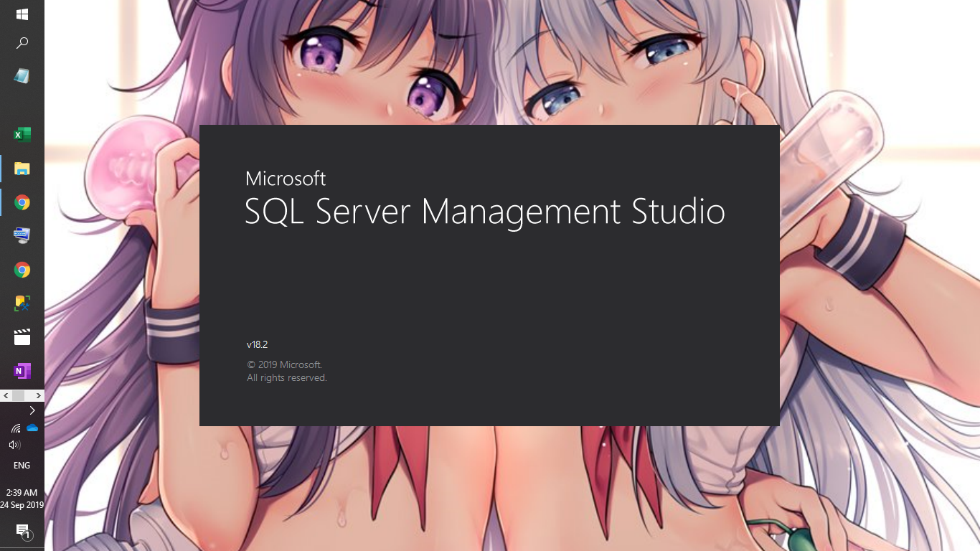Switch ENG input language indicator
This screenshot has height=551, width=980.
coord(22,466)
